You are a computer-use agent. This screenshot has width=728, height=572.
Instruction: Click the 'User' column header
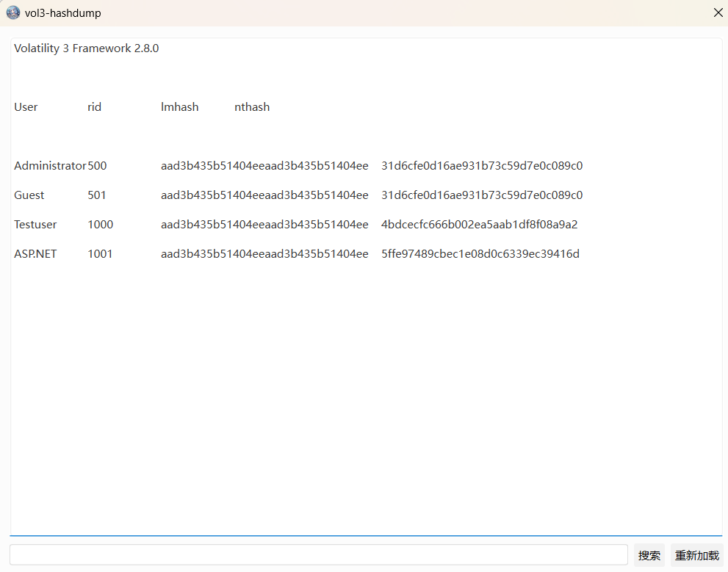26,107
